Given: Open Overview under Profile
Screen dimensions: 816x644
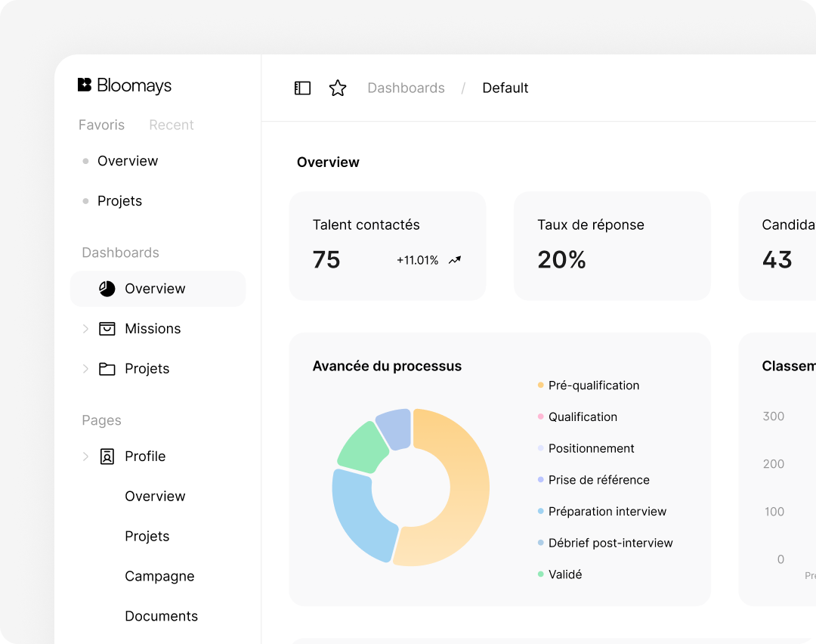Looking at the screenshot, I should click(x=155, y=496).
